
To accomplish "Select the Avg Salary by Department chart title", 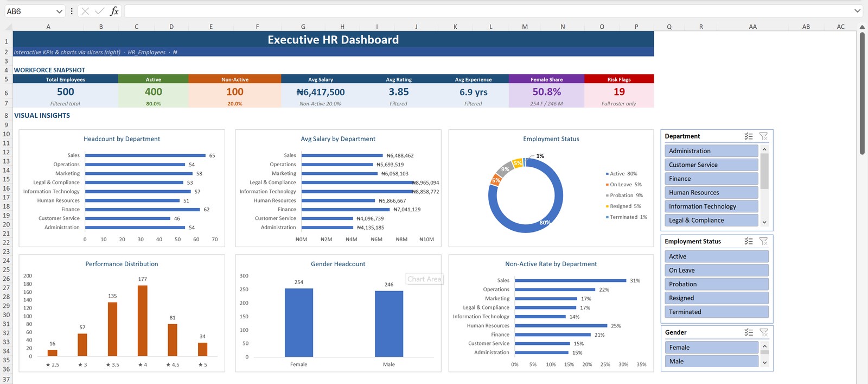I will (x=338, y=139).
